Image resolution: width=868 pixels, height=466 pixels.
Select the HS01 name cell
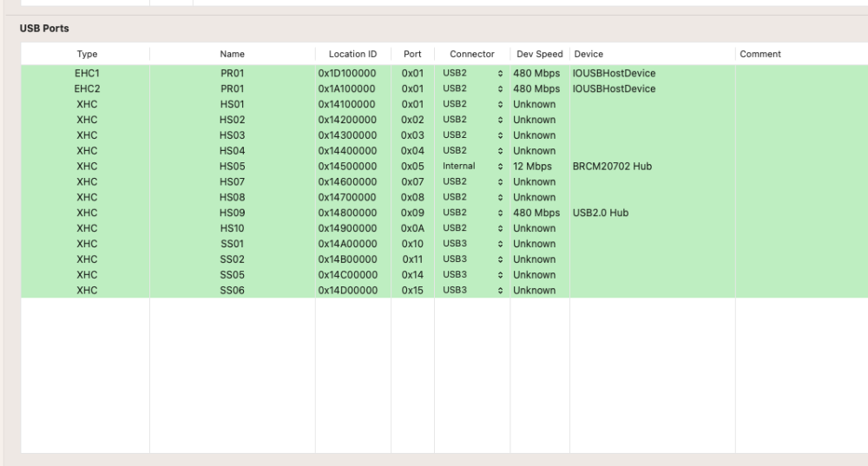click(232, 104)
